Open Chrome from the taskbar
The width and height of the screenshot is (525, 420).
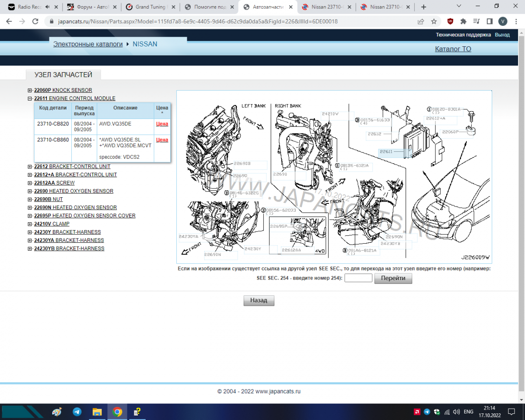click(117, 412)
